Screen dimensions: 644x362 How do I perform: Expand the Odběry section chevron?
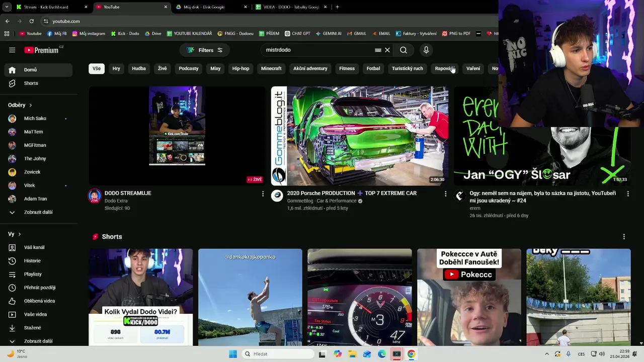tap(30, 105)
